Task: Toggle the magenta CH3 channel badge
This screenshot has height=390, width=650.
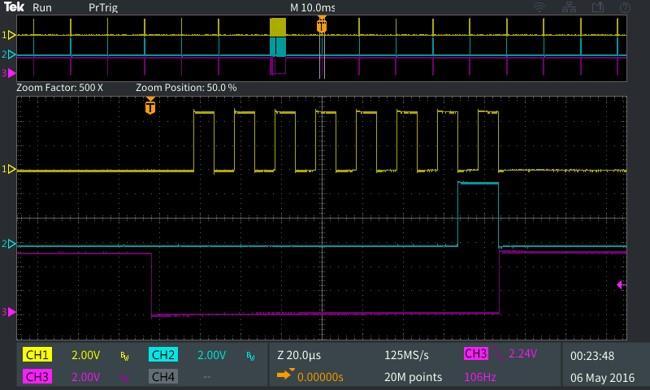Action: point(37,377)
